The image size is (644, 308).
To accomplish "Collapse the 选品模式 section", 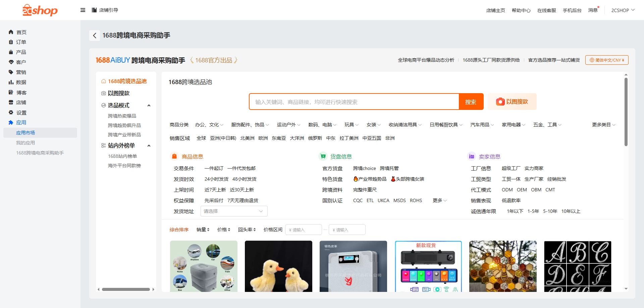I will tap(149, 106).
